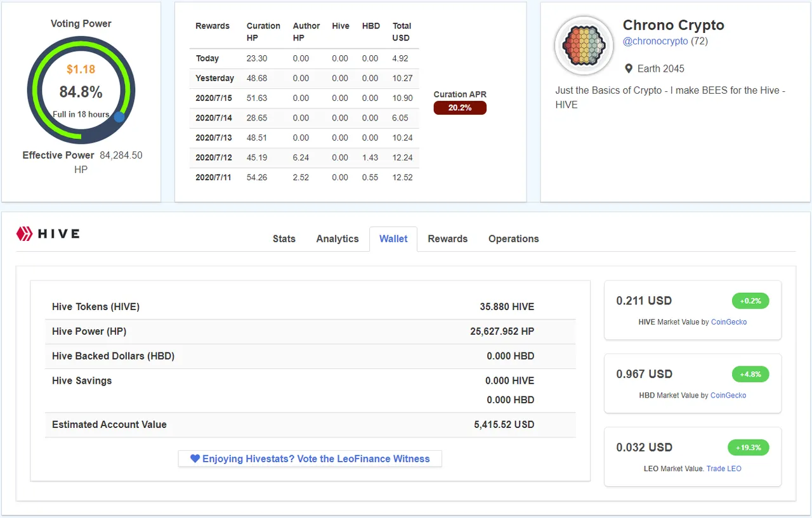Click the Voting Power heading
812x518 pixels.
(81, 23)
